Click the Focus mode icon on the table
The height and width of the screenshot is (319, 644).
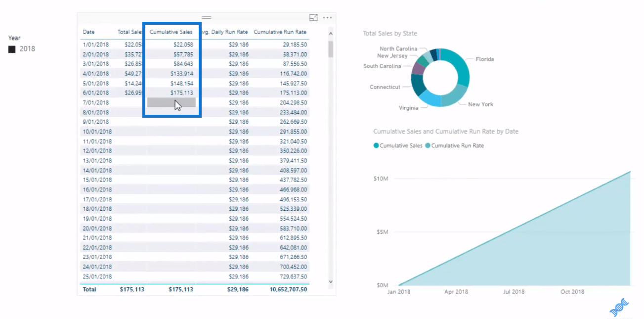pyautogui.click(x=313, y=17)
